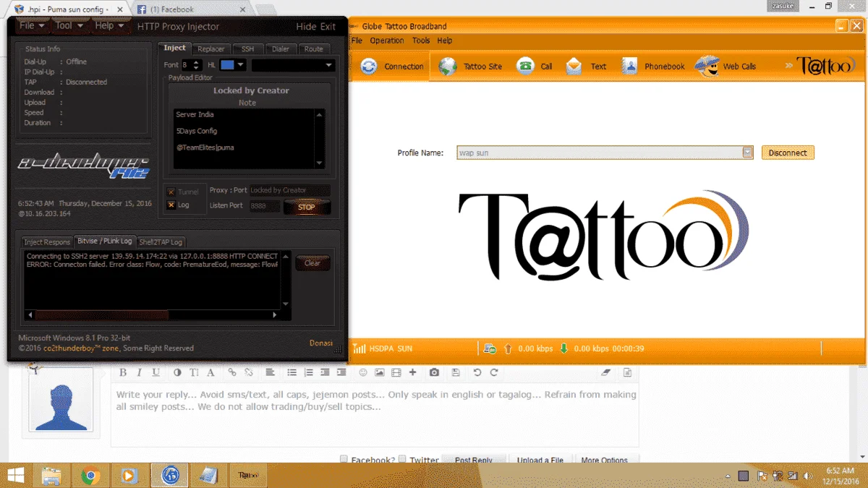Click the Donasi link in HTTP Proxy Injector

[x=320, y=343]
